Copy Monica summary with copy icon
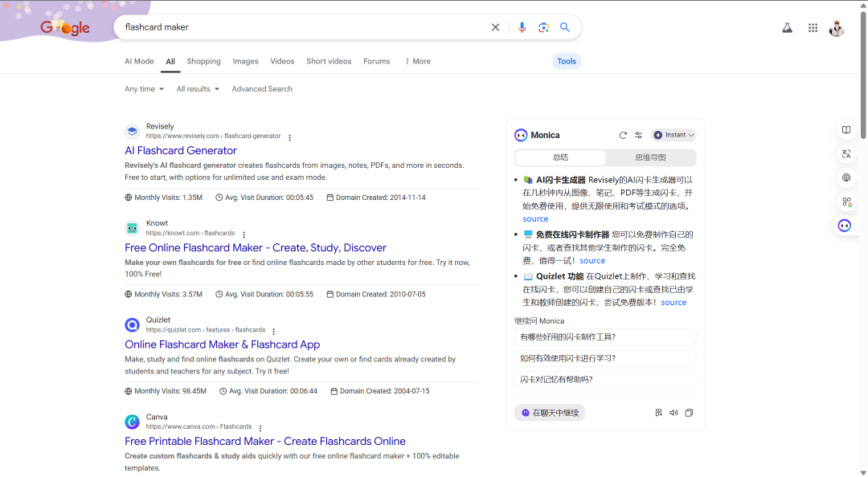868x477 pixels. coord(690,413)
